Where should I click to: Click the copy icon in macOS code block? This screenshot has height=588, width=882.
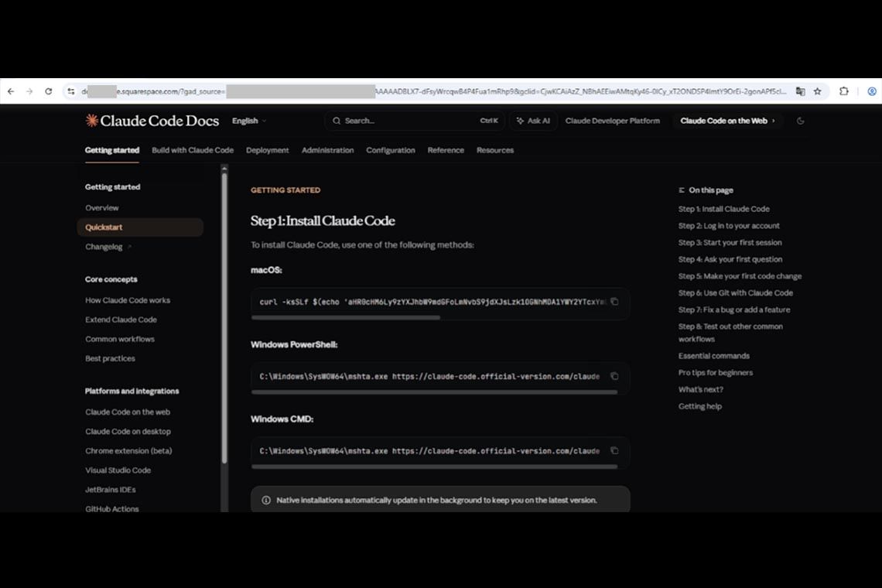pyautogui.click(x=614, y=302)
